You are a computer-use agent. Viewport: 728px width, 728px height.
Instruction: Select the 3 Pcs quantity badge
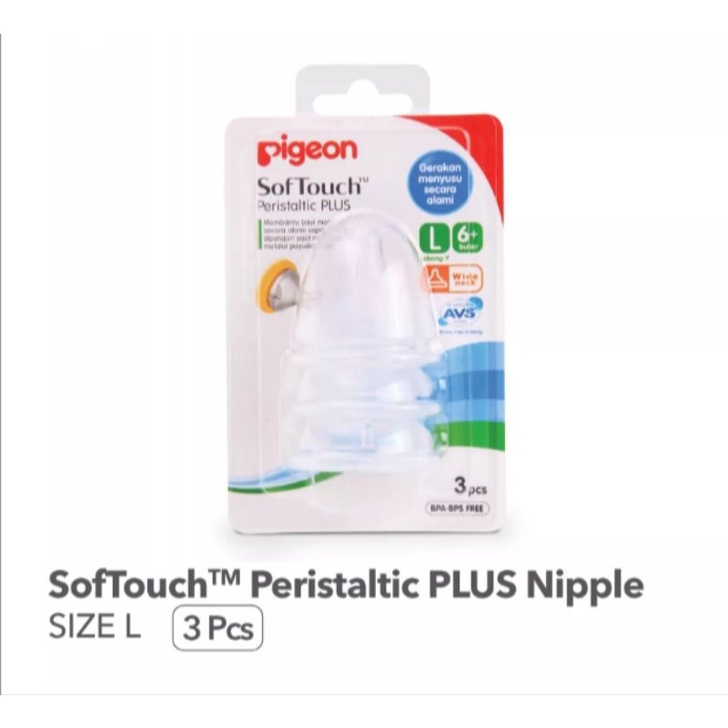pos(217,628)
